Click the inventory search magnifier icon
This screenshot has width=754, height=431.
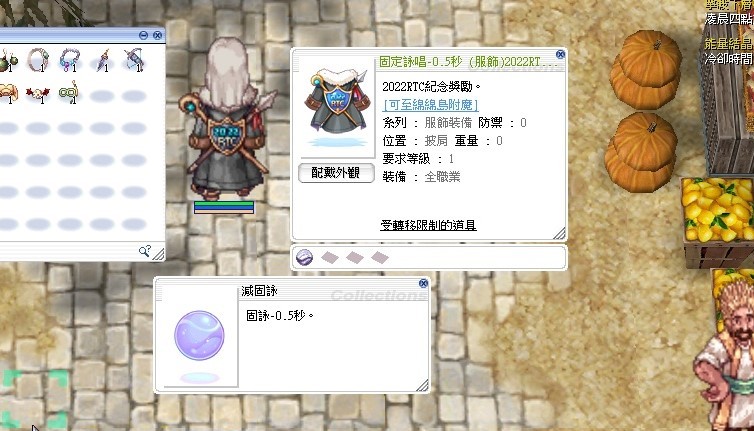pyautogui.click(x=144, y=251)
